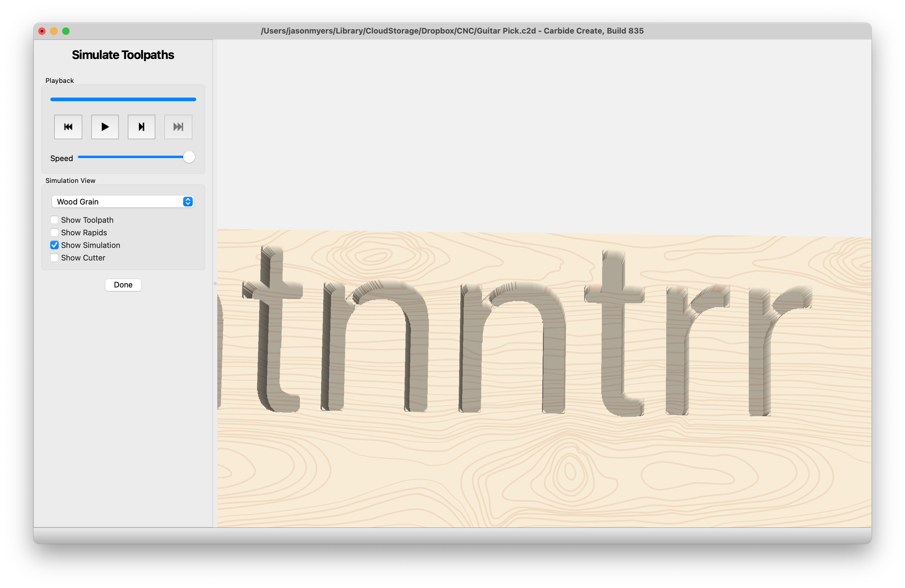905x588 pixels.
Task: Click the panel splitter handle beside the sidebar
Action: tap(215, 283)
